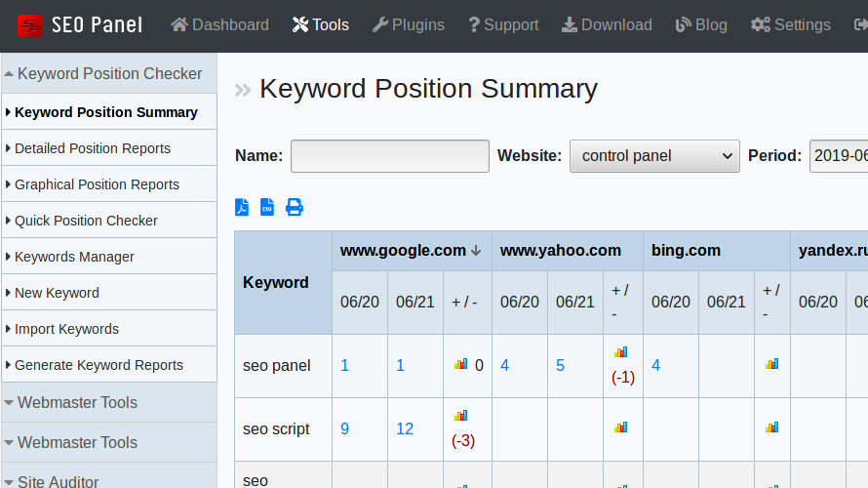
Task: Open Google graph icon for seo panel
Action: pos(460,364)
